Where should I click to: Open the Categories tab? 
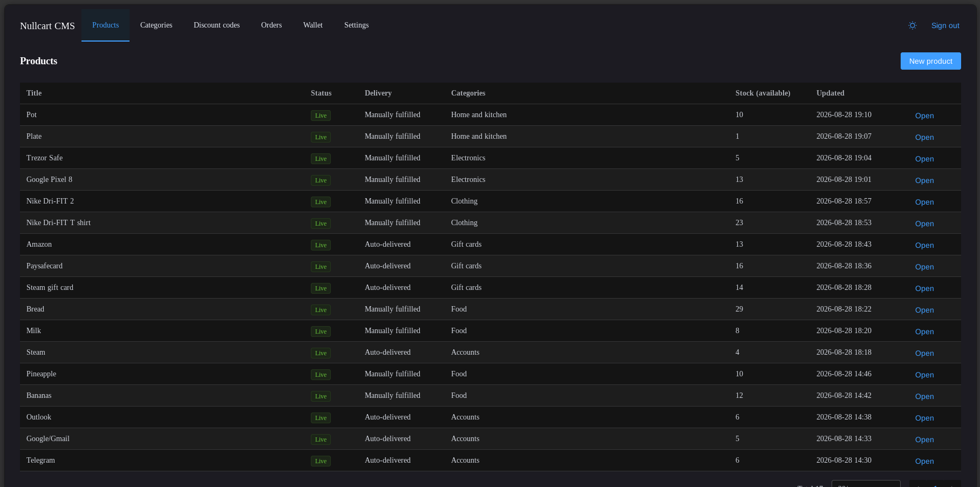tap(156, 25)
